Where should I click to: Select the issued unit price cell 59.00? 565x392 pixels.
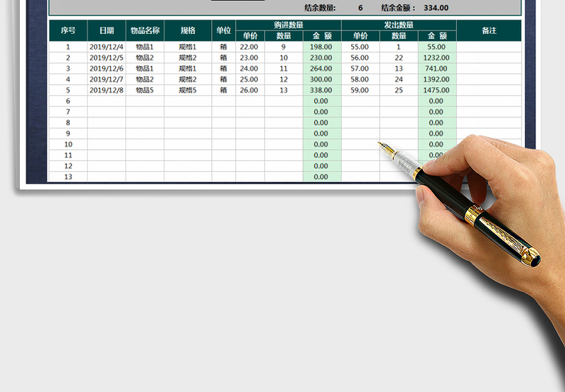click(x=359, y=90)
